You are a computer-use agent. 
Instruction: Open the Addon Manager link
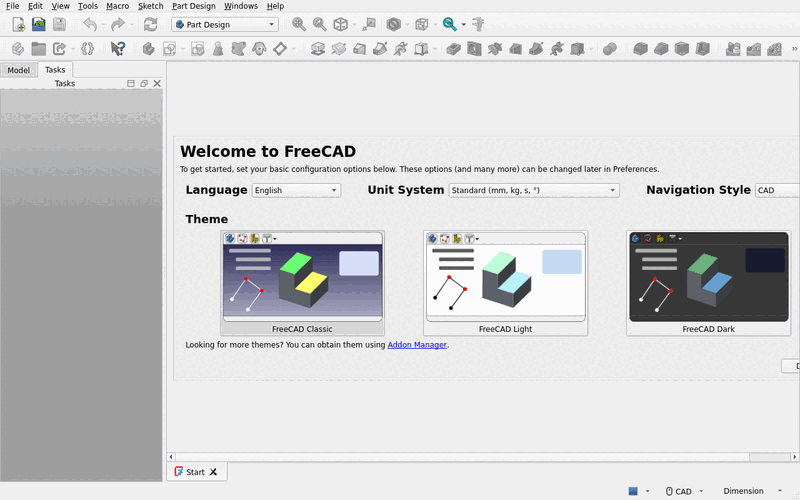click(x=417, y=345)
